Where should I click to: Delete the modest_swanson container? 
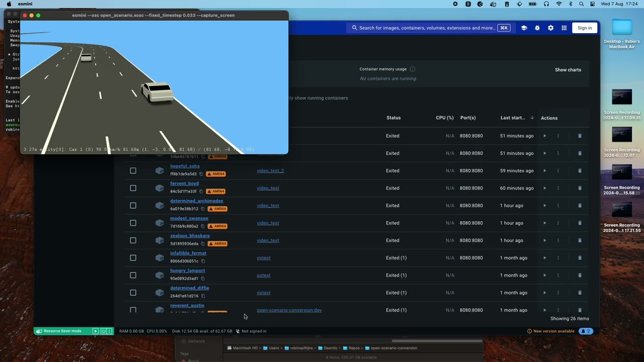coord(580,223)
